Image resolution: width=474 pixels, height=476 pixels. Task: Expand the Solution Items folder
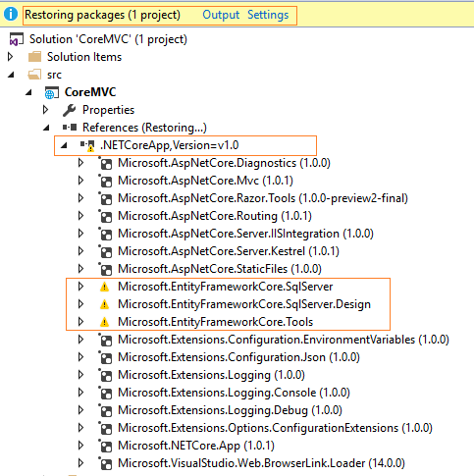(11, 57)
